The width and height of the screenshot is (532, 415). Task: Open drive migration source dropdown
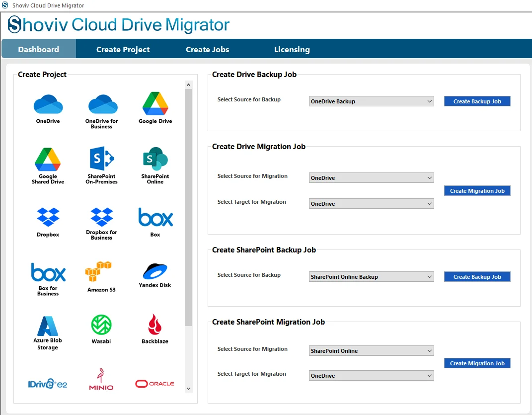pos(371,177)
